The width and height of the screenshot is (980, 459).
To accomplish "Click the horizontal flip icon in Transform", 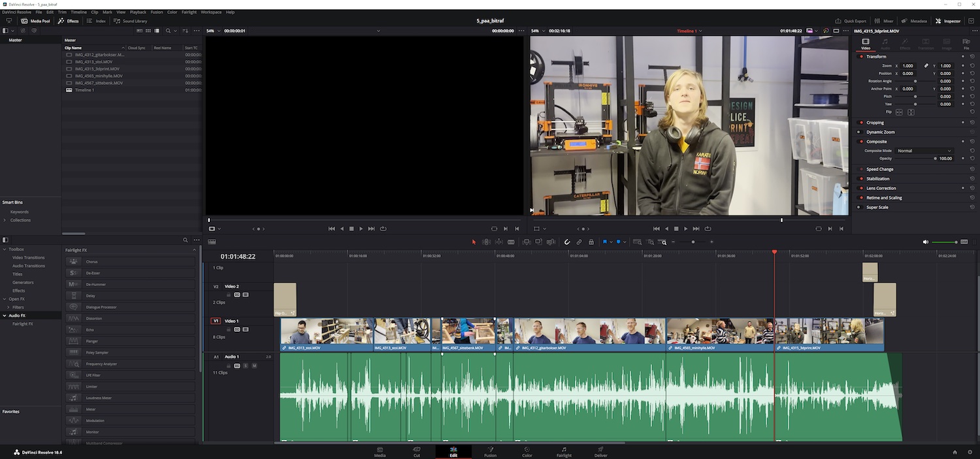I will point(899,112).
